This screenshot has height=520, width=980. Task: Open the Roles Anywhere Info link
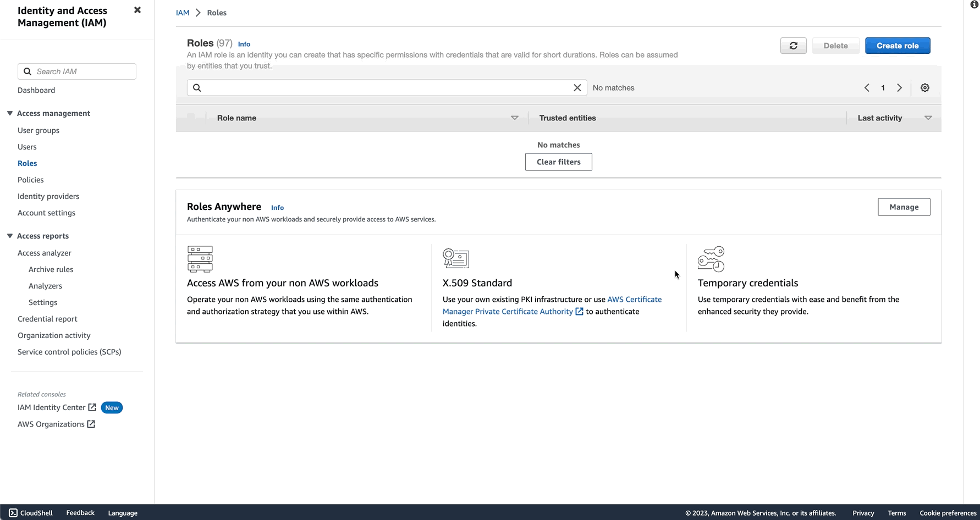tap(278, 208)
